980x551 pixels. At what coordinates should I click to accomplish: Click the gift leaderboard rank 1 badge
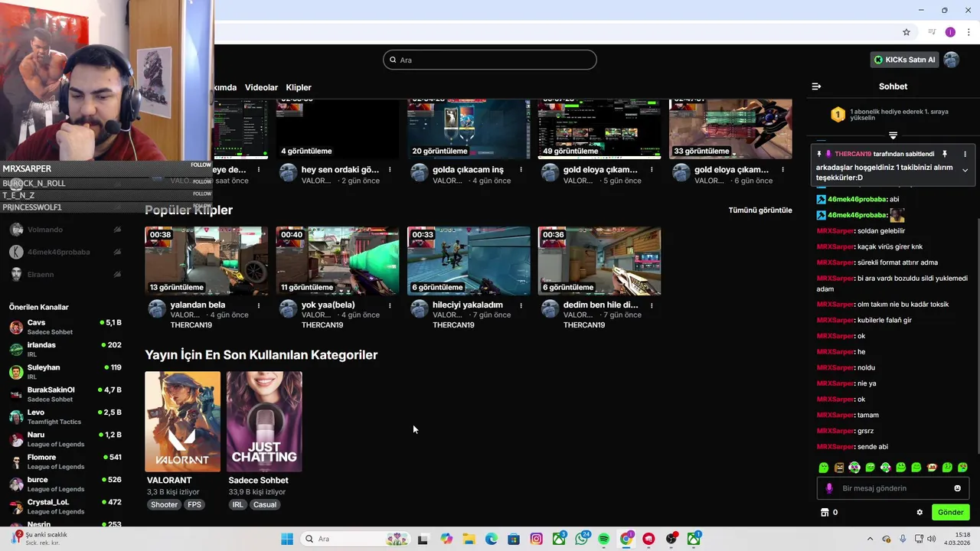(x=838, y=115)
